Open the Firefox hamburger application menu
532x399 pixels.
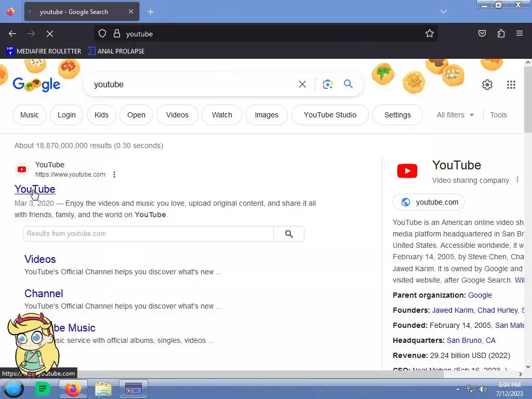(520, 34)
